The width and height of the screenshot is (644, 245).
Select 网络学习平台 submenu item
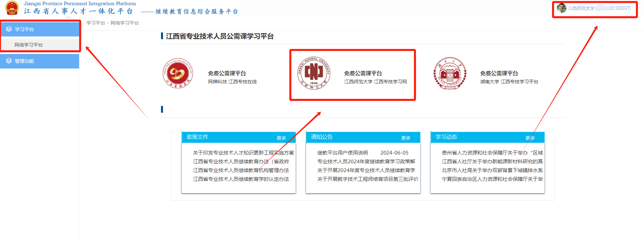(x=40, y=45)
